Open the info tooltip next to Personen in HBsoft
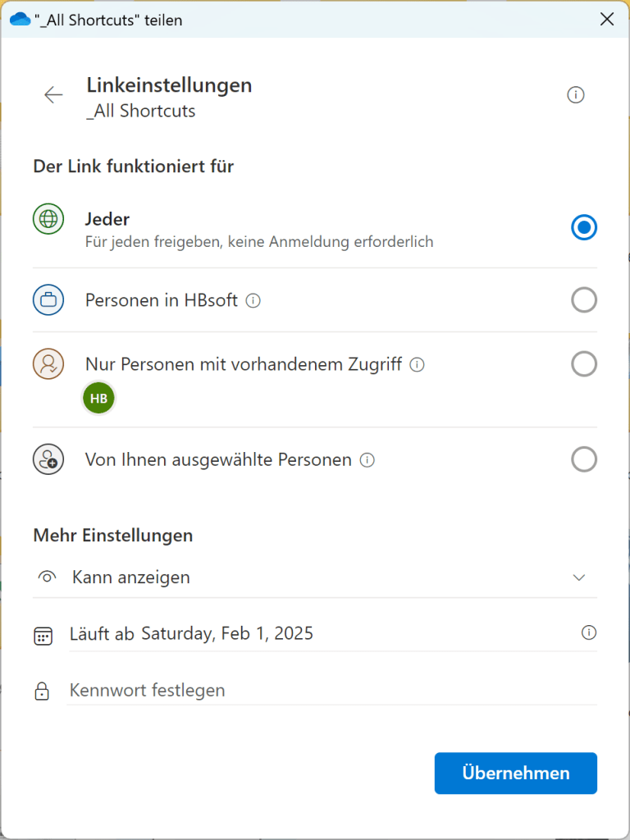Image resolution: width=630 pixels, height=840 pixels. [254, 300]
